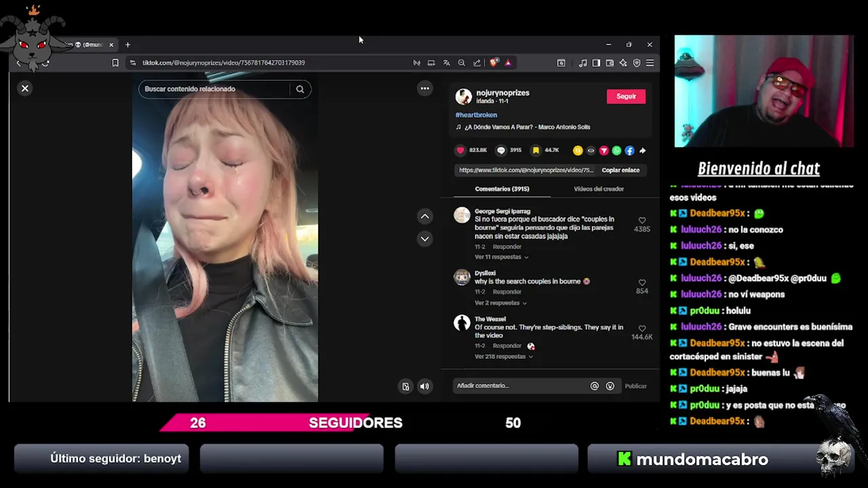Expand Ver 218 respuestas
This screenshot has height=488, width=868.
click(x=503, y=357)
